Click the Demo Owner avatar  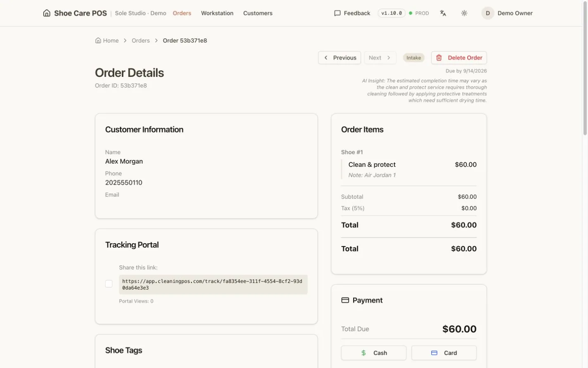click(488, 13)
